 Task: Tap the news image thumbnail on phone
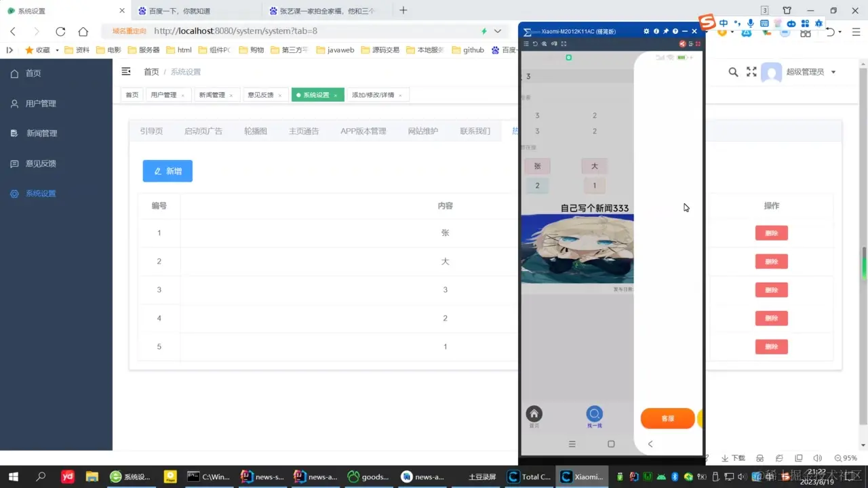tap(578, 249)
